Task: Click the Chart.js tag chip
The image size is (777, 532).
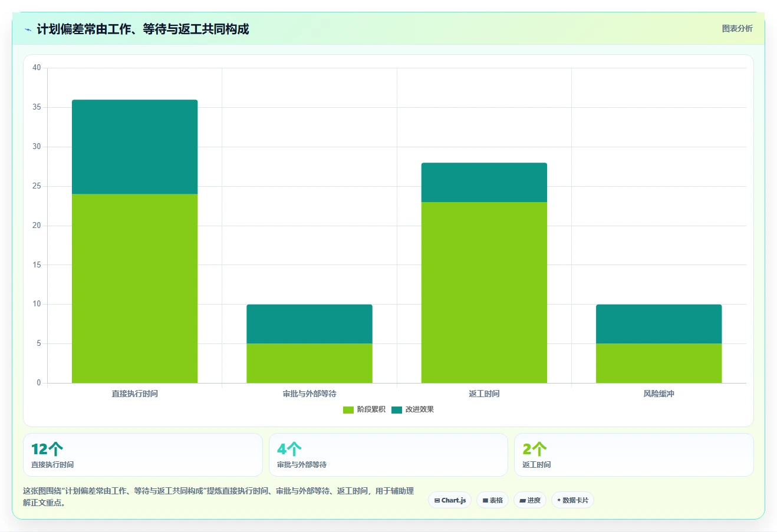Action: [x=450, y=500]
